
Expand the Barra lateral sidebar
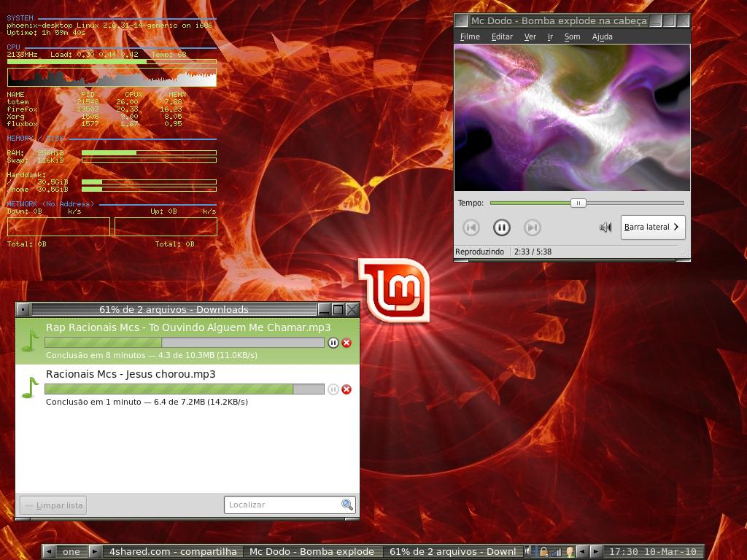click(653, 227)
